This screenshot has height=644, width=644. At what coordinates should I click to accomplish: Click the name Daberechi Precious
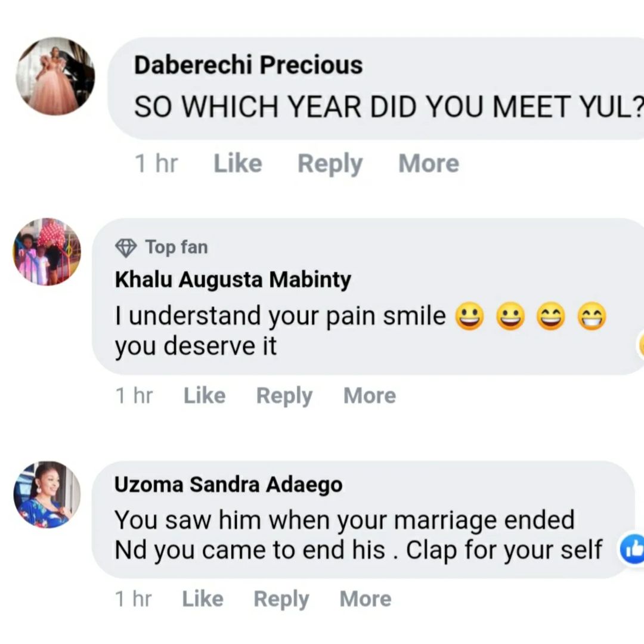pyautogui.click(x=248, y=66)
